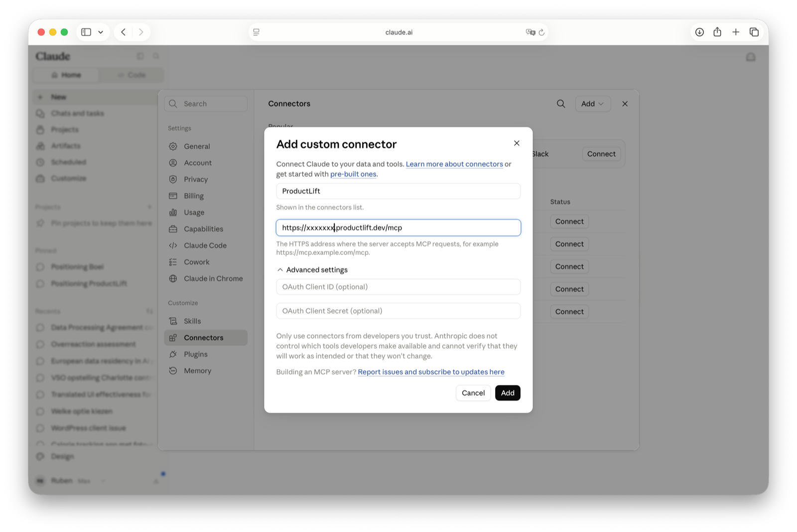Click the translate page icon

(530, 32)
